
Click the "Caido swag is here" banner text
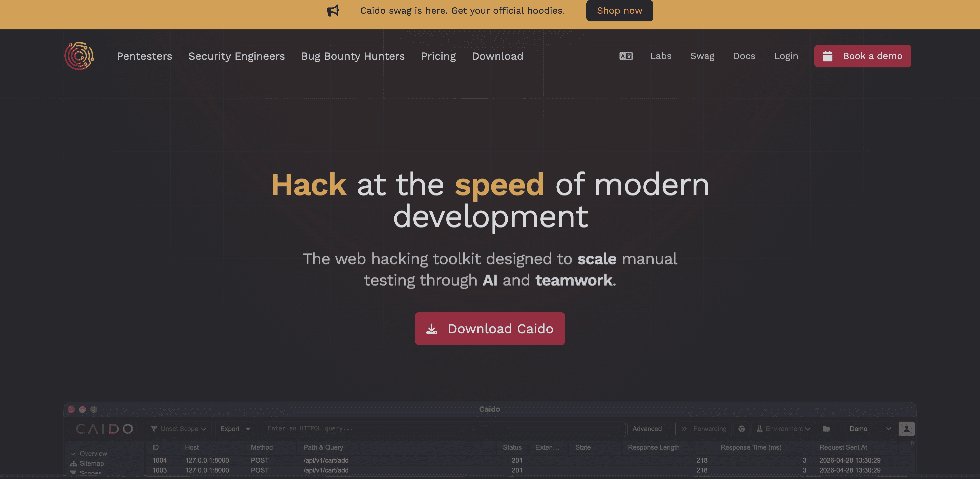tap(463, 11)
